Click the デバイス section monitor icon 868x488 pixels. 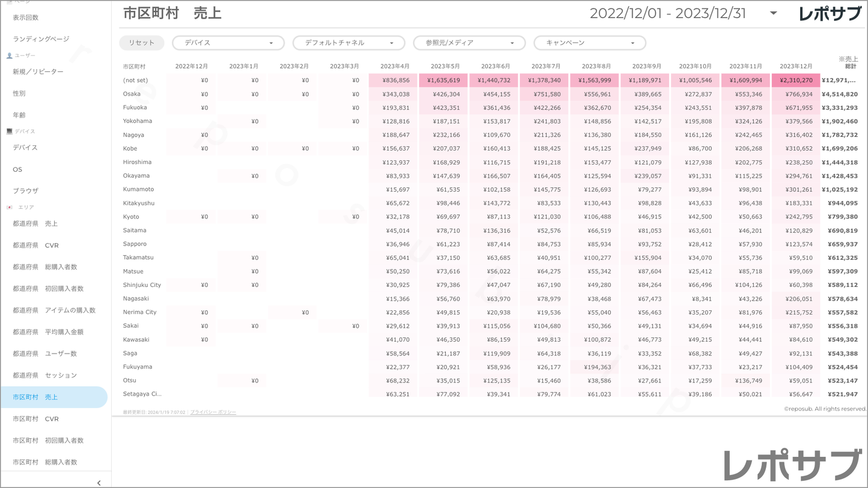(x=10, y=131)
